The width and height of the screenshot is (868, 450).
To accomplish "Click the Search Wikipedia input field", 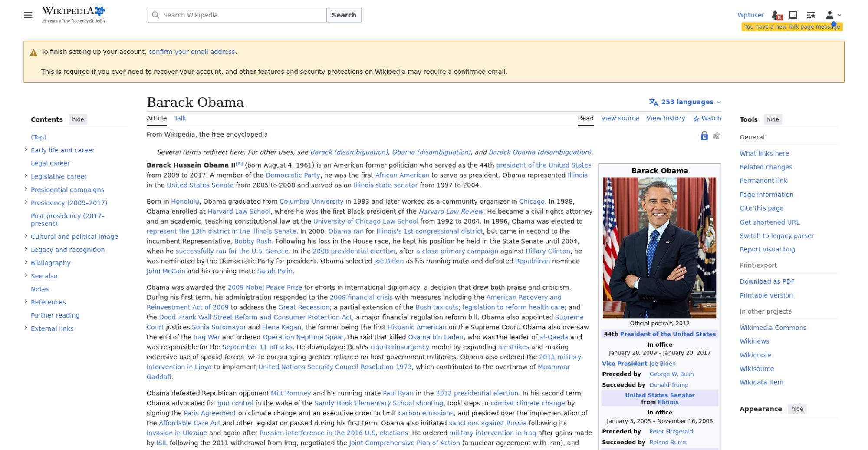I will pyautogui.click(x=237, y=15).
